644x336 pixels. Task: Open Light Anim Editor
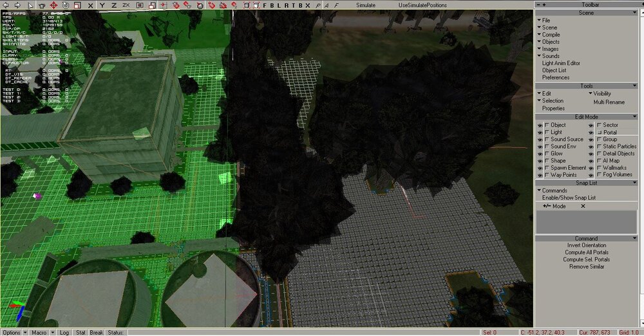click(x=561, y=63)
